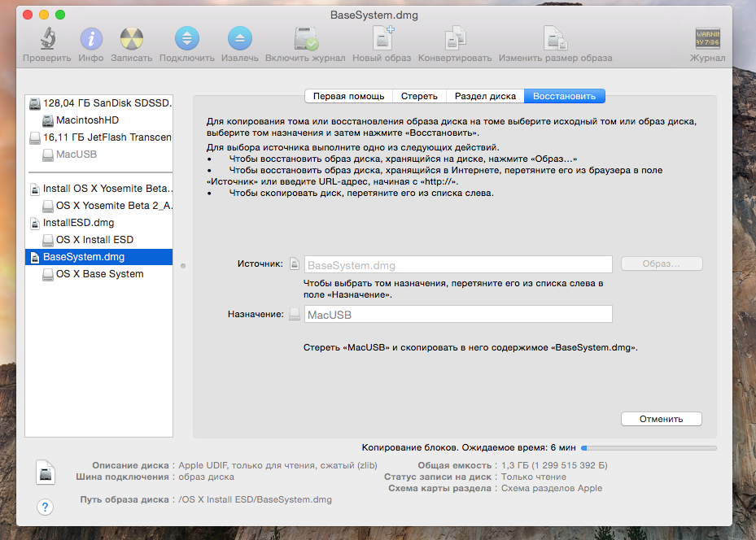The height and width of the screenshot is (540, 756).
Task: Click the Burn disc icon
Action: coord(132,39)
